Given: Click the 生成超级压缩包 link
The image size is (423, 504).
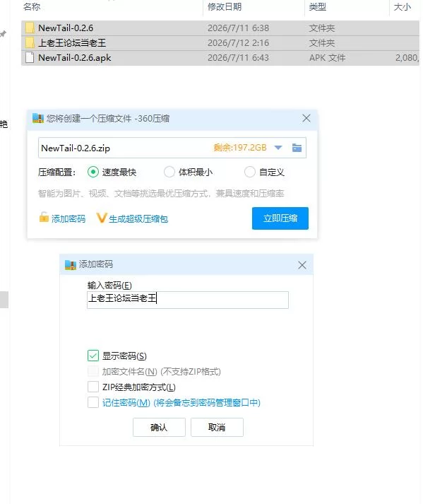Looking at the screenshot, I should [x=138, y=219].
